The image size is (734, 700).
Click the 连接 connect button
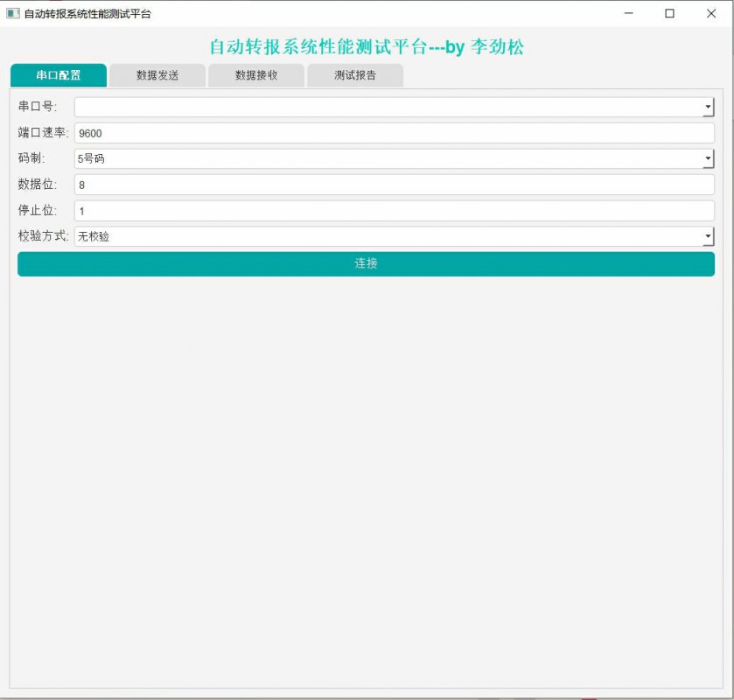(367, 263)
